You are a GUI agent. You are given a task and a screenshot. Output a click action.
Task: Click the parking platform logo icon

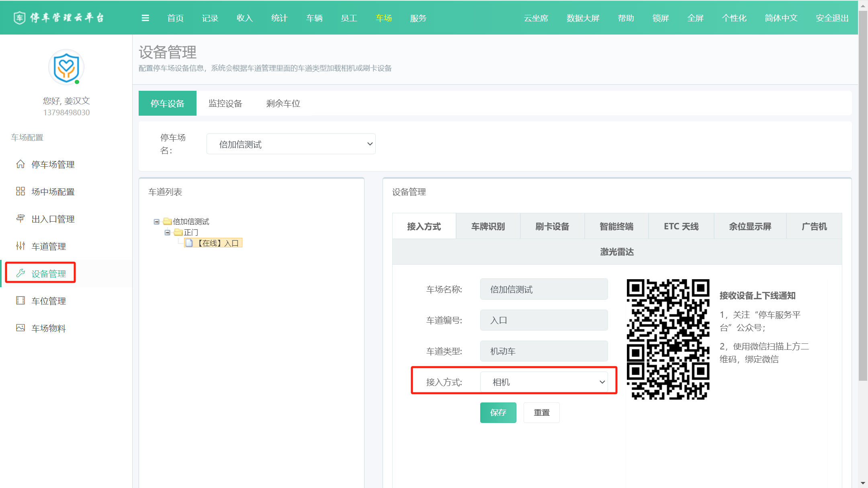pos(19,18)
